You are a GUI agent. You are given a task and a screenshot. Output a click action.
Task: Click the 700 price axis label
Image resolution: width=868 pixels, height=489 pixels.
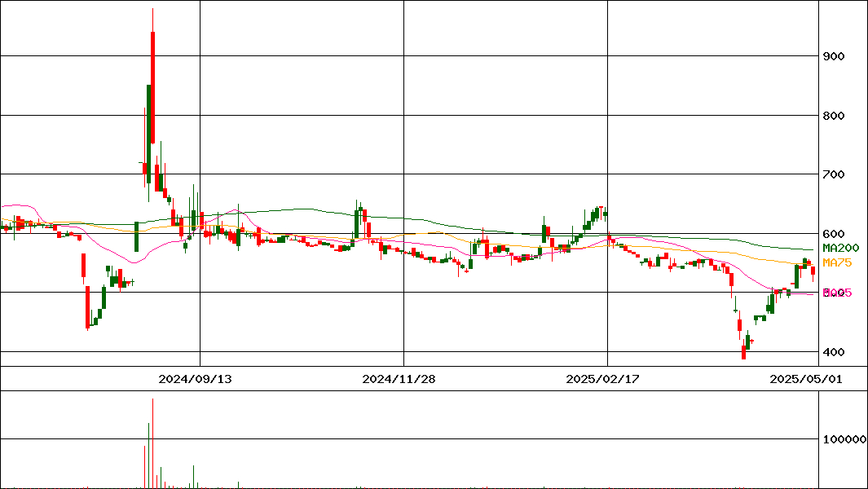[x=834, y=174]
